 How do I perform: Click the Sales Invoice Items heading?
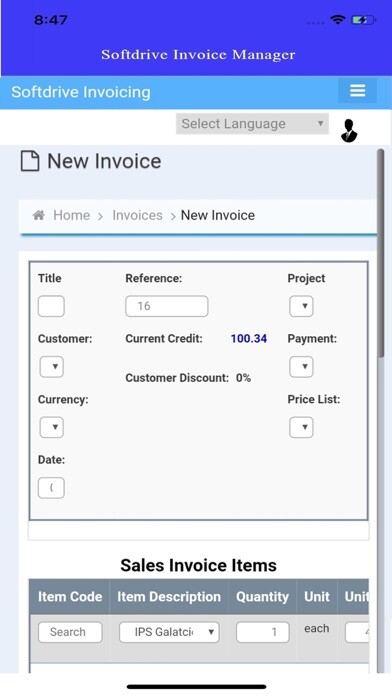[198, 566]
